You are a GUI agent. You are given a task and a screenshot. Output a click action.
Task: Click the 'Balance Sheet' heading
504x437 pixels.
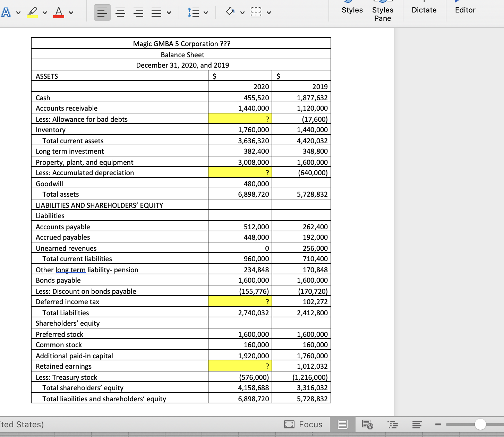click(x=182, y=55)
